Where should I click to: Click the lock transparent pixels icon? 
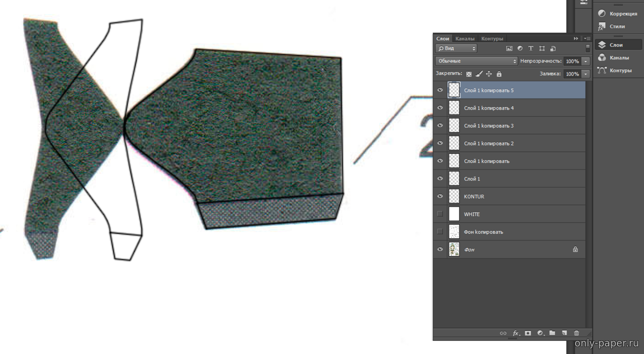click(x=469, y=74)
